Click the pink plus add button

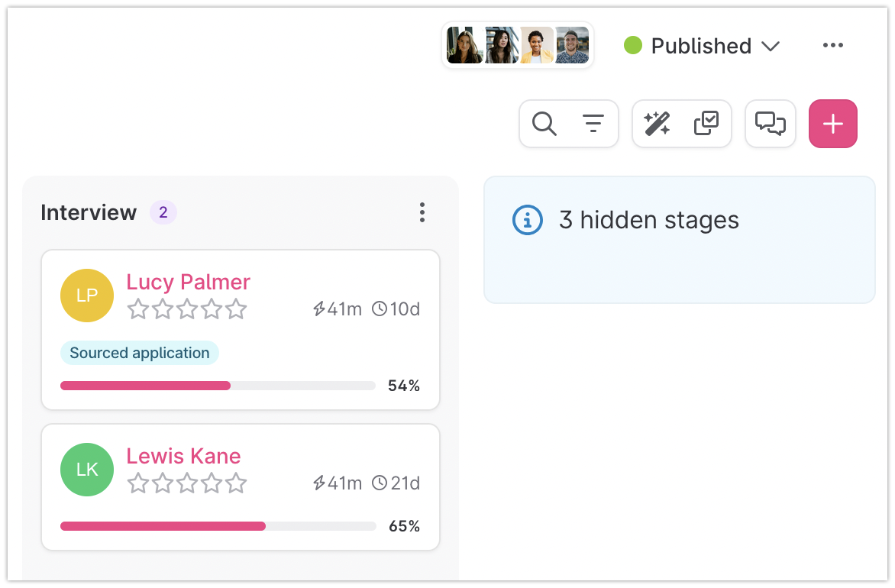pos(832,124)
